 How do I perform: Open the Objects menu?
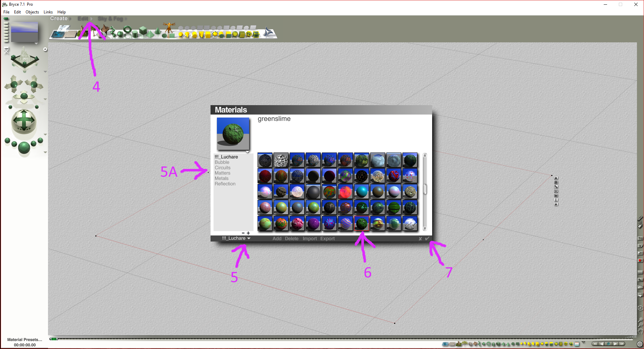point(32,12)
